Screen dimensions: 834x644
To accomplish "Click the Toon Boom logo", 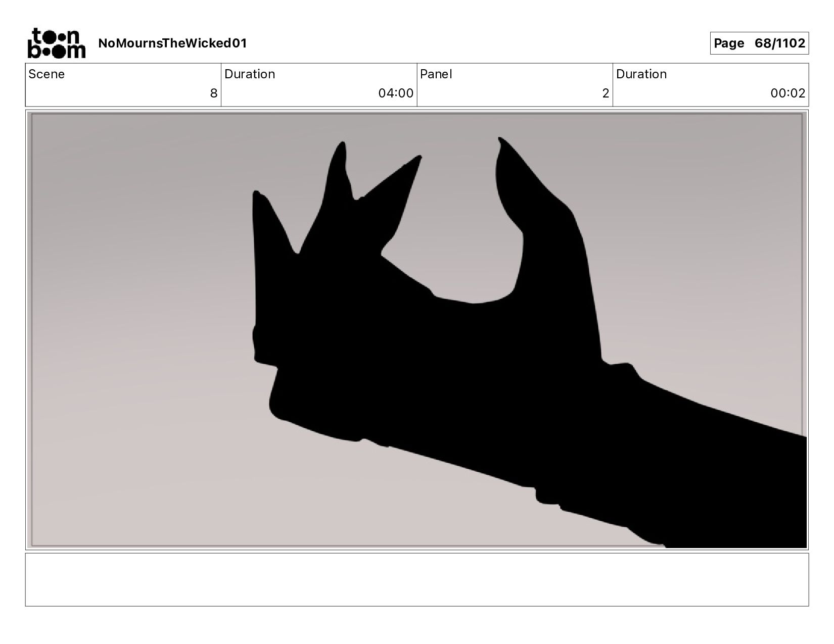I will click(56, 43).
